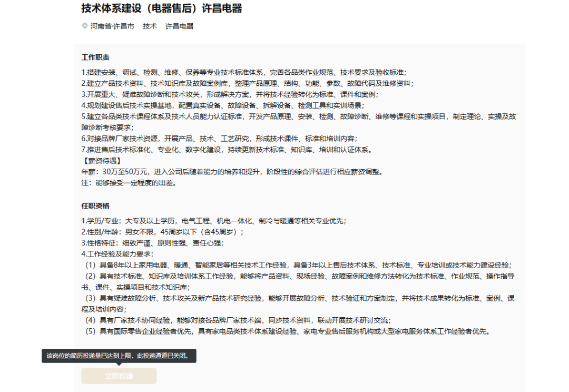Click duty item 5 starting 建立各品类技术课程体系

coord(299,122)
